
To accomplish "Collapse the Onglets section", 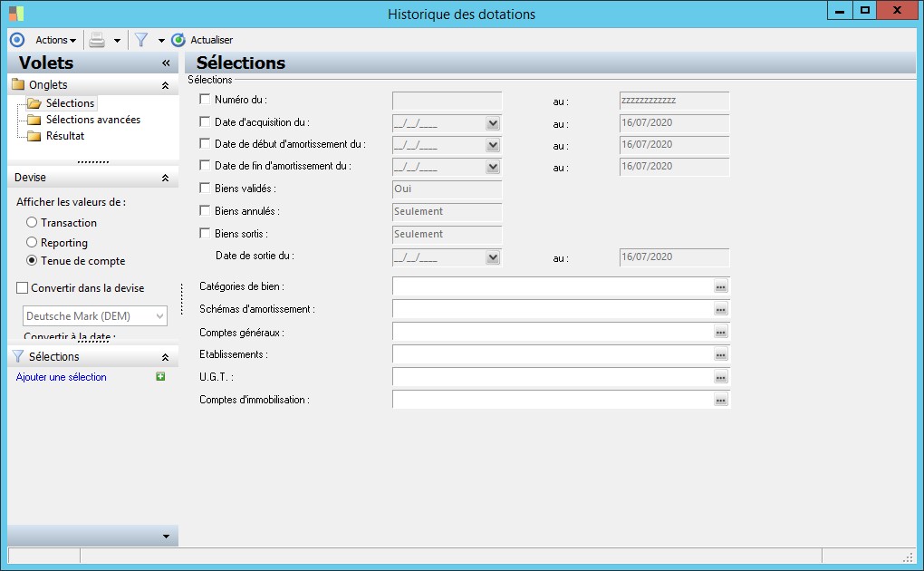I will [165, 85].
